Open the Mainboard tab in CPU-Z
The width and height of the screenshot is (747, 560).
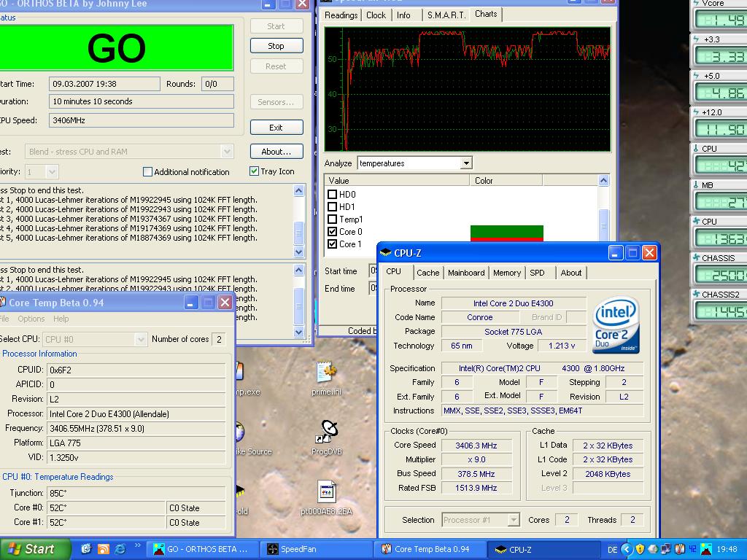tap(466, 273)
